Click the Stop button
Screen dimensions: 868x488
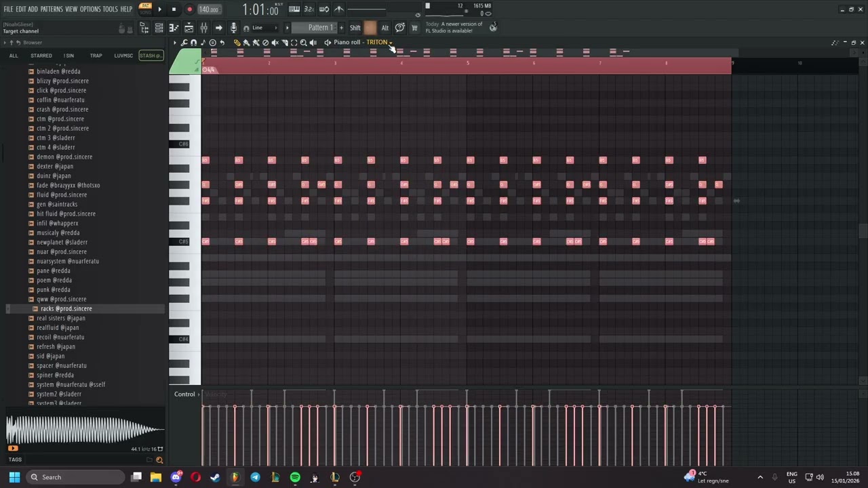point(174,9)
